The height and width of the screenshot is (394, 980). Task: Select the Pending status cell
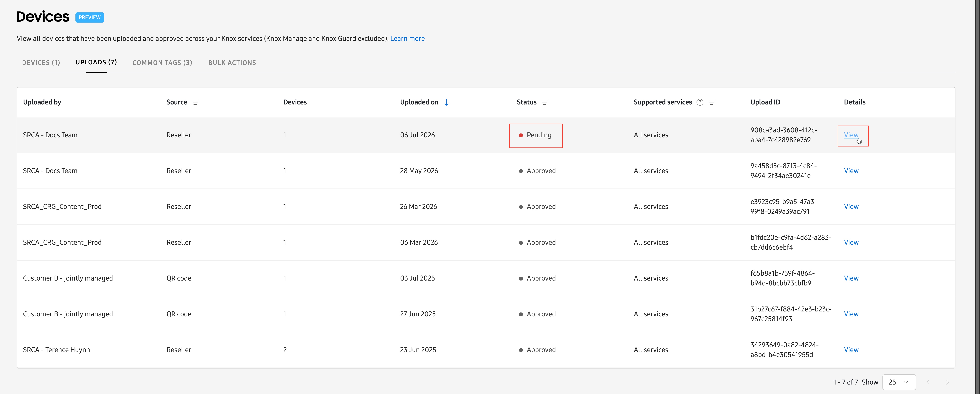[535, 135]
